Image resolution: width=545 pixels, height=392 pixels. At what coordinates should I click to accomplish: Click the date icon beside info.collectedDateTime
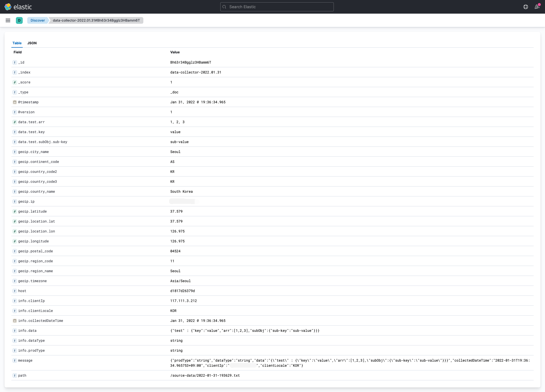15,321
